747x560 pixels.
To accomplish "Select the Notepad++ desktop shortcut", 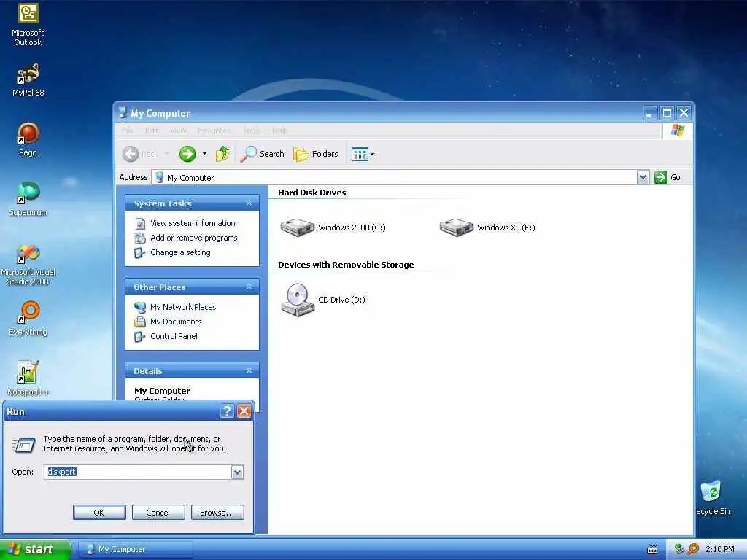I will (x=28, y=378).
